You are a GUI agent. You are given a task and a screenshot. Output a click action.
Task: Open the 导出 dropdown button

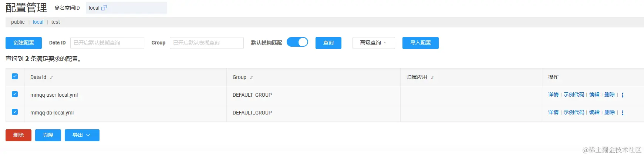pyautogui.click(x=82, y=135)
